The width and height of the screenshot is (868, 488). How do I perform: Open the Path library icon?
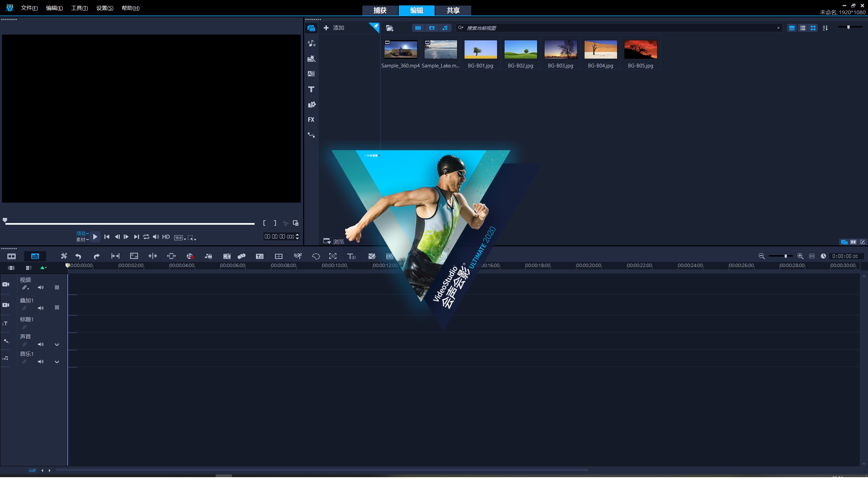coord(311,135)
